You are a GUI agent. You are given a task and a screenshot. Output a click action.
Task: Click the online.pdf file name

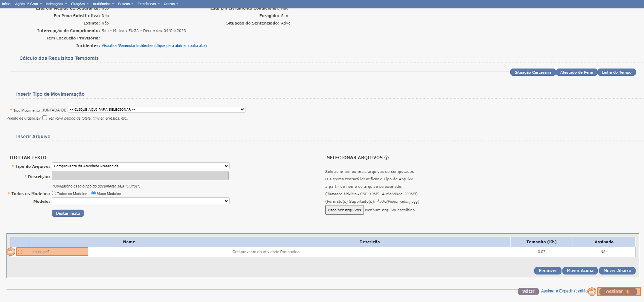(40, 252)
